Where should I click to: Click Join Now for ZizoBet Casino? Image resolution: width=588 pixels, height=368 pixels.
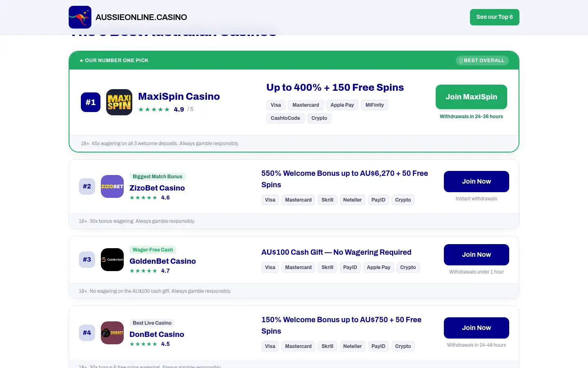tap(477, 182)
